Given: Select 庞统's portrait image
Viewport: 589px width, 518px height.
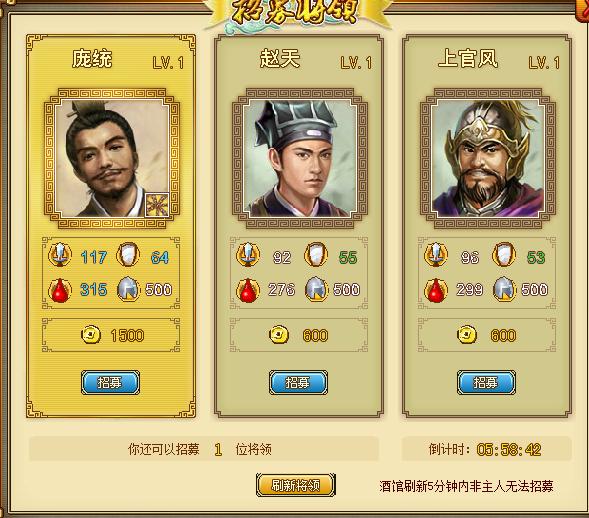Looking at the screenshot, I should pos(112,158).
